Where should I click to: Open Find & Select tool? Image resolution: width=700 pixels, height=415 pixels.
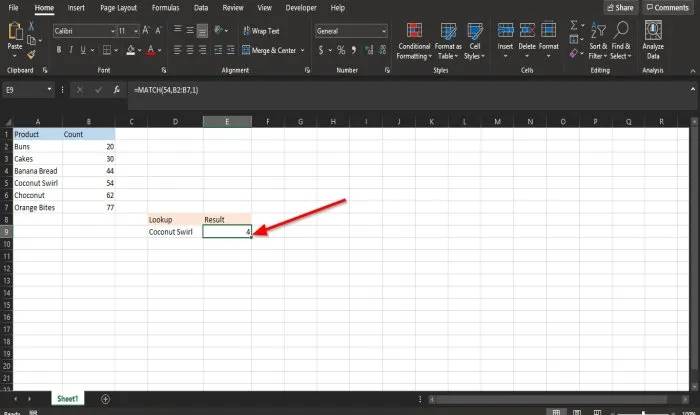tap(621, 41)
